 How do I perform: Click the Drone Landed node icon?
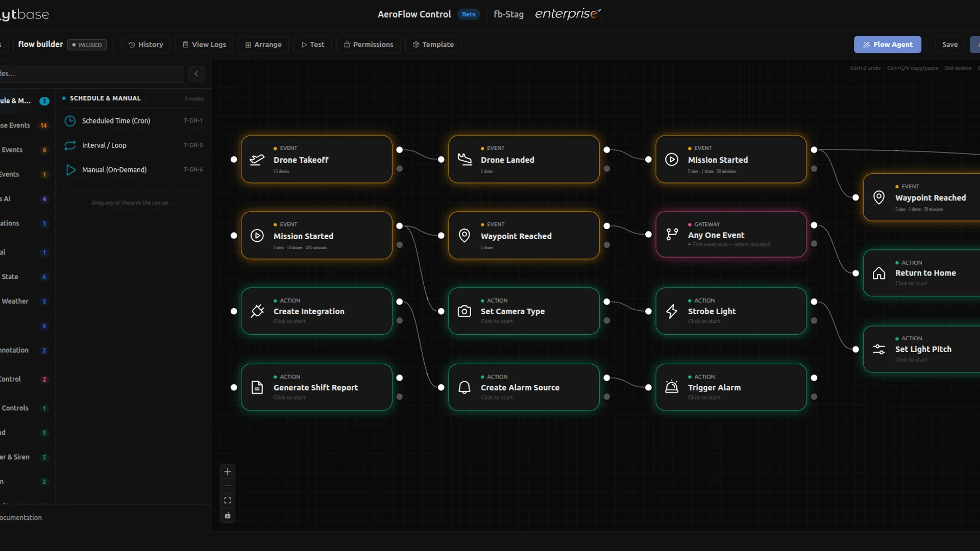click(464, 160)
